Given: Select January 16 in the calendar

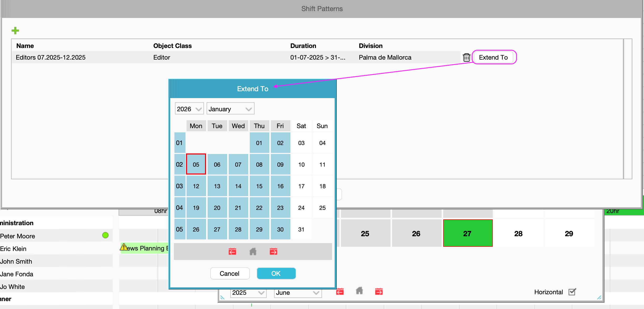Looking at the screenshot, I should [x=280, y=186].
